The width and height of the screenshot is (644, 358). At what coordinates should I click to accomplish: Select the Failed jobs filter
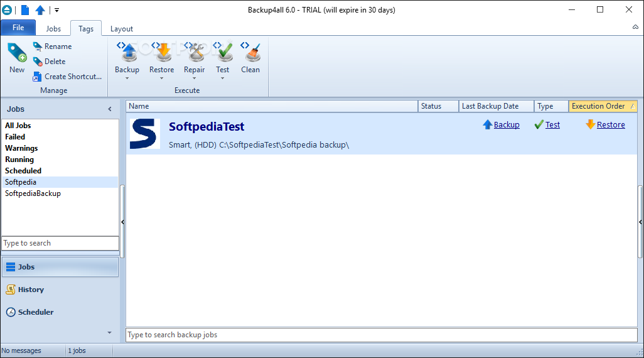pyautogui.click(x=60, y=137)
